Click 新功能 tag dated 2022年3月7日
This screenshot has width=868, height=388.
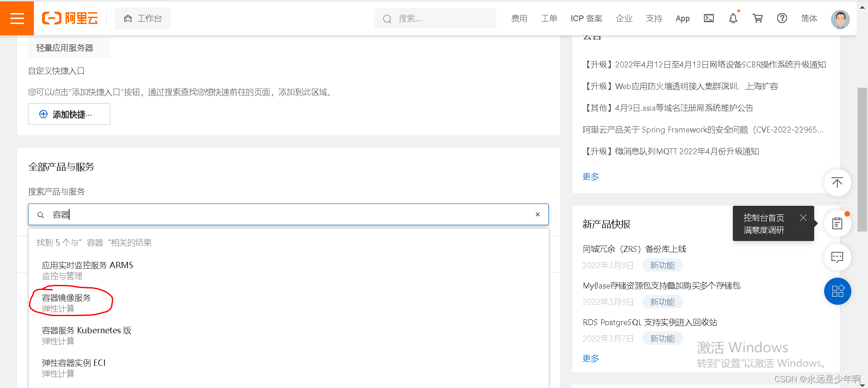662,338
